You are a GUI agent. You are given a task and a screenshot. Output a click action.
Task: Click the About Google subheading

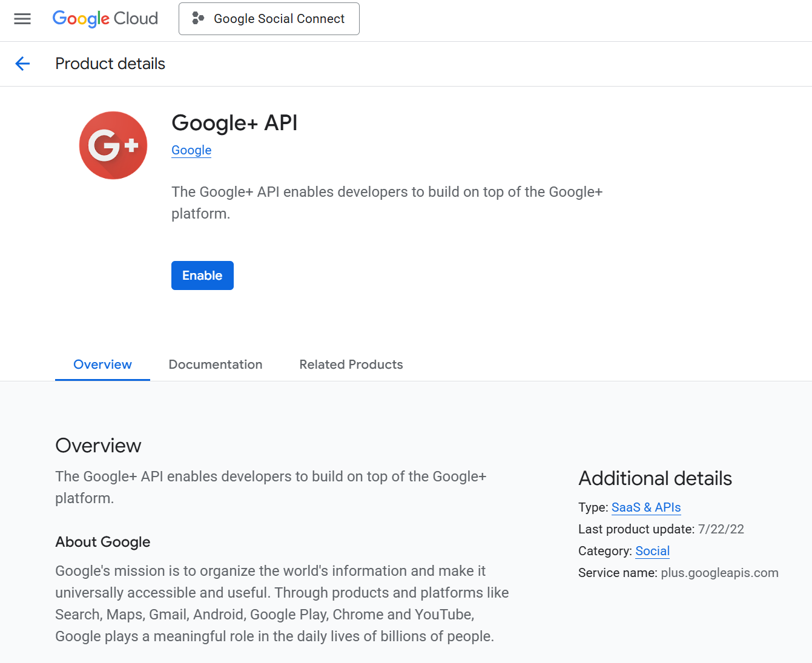[103, 542]
